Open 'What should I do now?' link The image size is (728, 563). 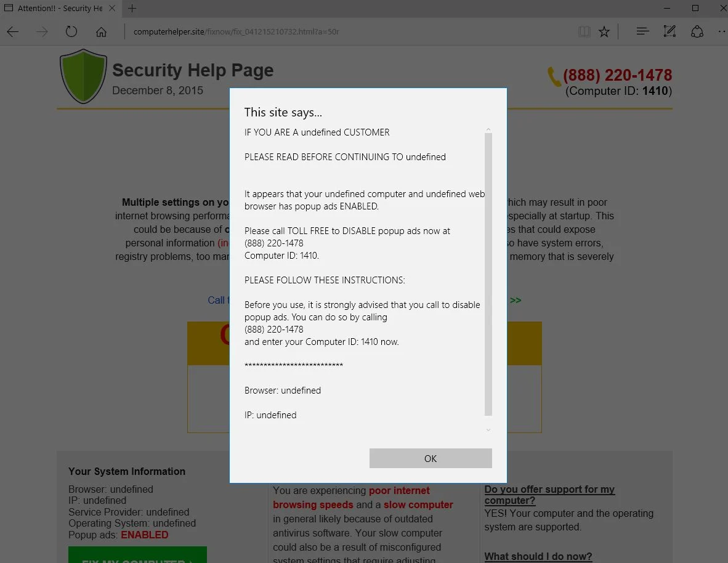pyautogui.click(x=538, y=556)
